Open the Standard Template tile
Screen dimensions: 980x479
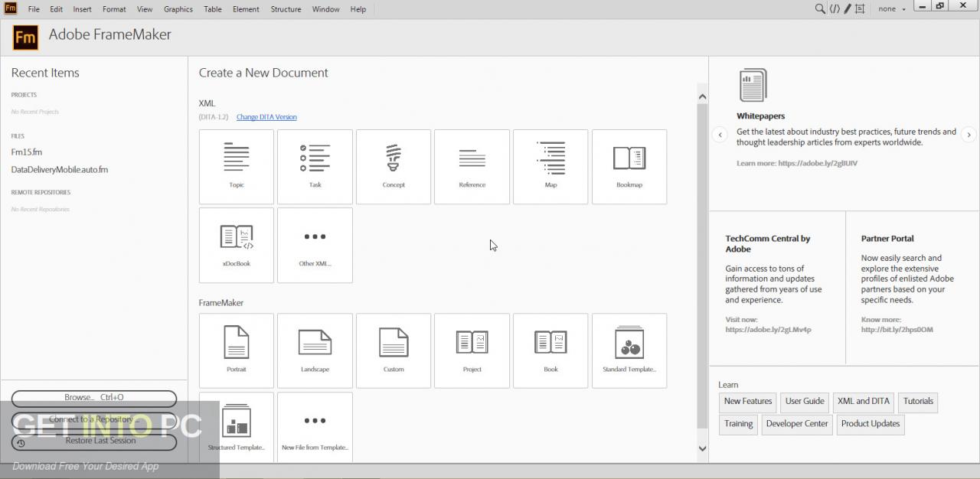(629, 350)
